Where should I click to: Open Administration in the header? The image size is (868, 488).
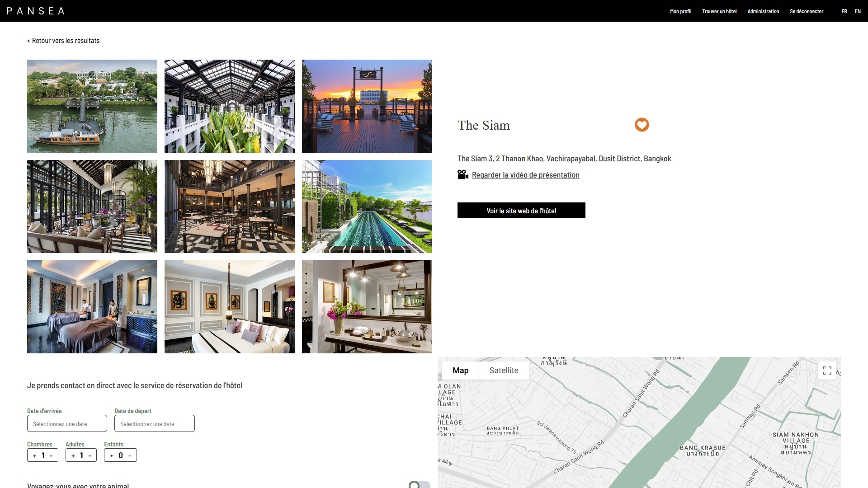tap(763, 11)
